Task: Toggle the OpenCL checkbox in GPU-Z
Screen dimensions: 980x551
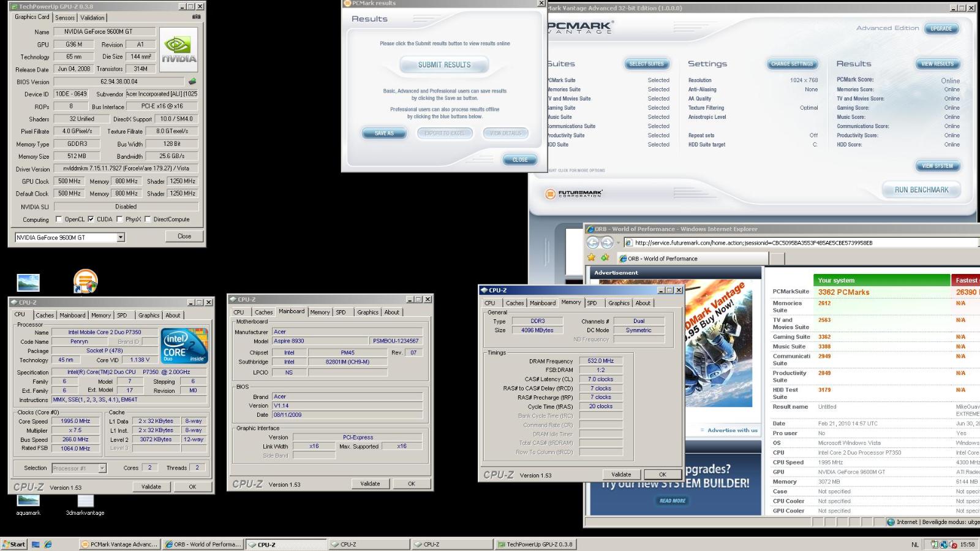Action: point(59,219)
